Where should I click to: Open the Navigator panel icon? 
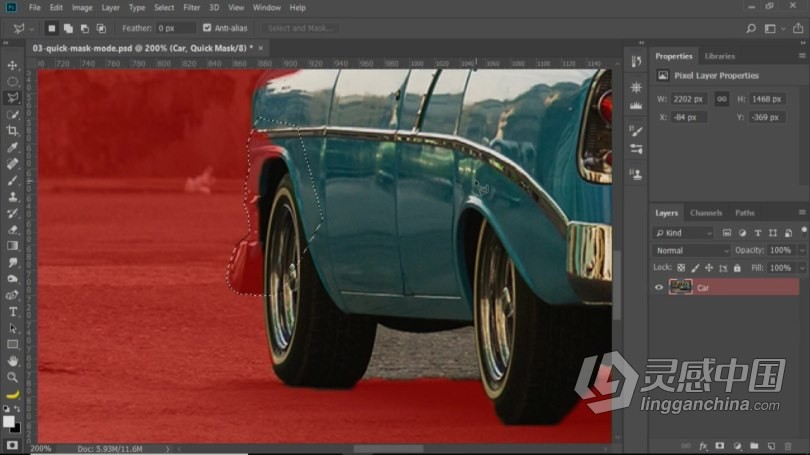click(636, 87)
